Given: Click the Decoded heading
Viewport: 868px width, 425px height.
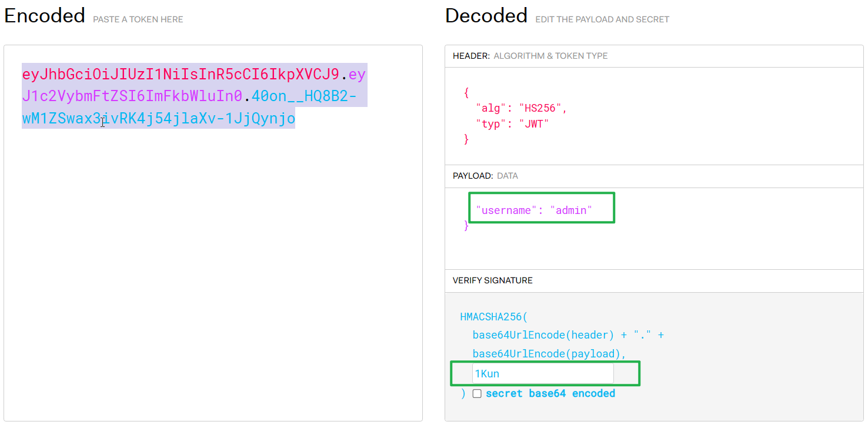Looking at the screenshot, I should (486, 16).
